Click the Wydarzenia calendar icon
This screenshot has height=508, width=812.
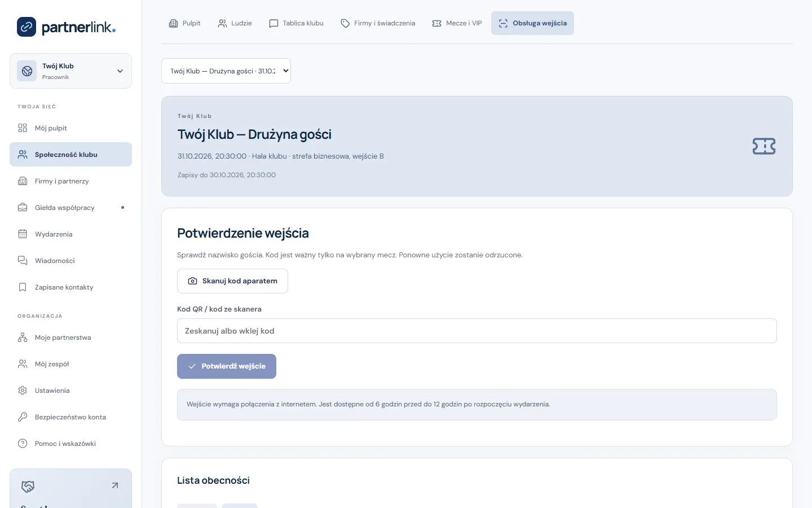point(23,234)
